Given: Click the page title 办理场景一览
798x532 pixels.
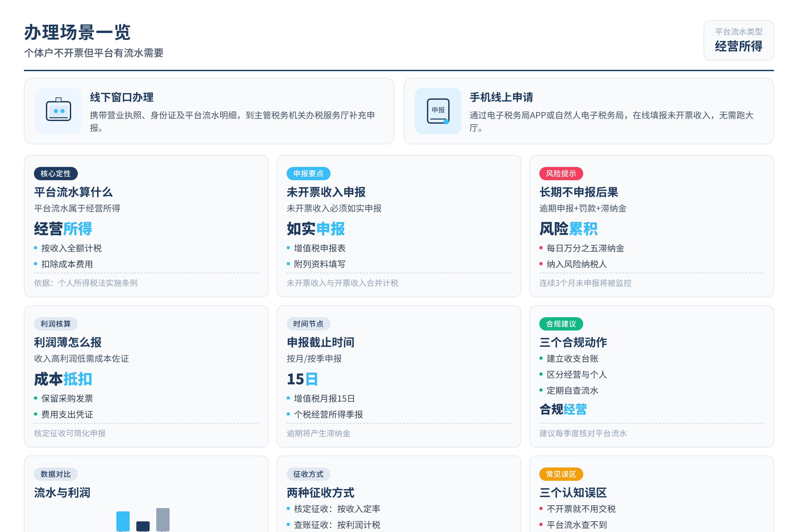Looking at the screenshot, I should point(77,33).
